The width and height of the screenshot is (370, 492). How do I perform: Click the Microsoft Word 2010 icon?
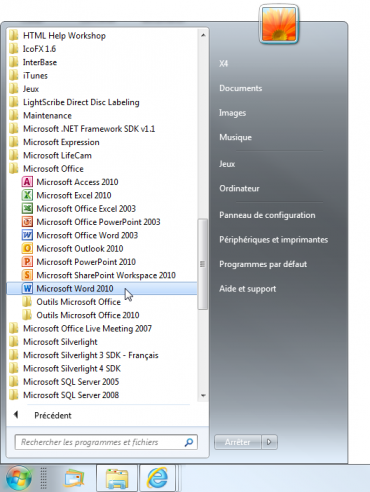pos(27,289)
